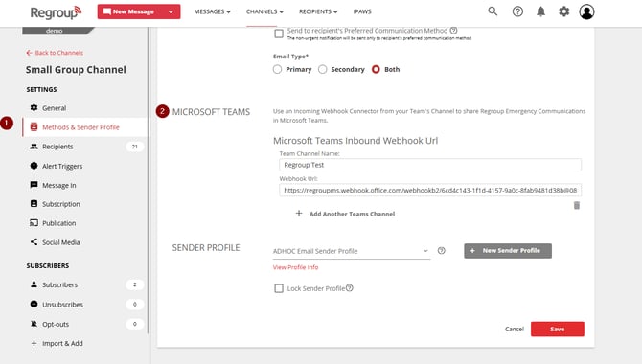Click the demo account tab label

[54, 31]
